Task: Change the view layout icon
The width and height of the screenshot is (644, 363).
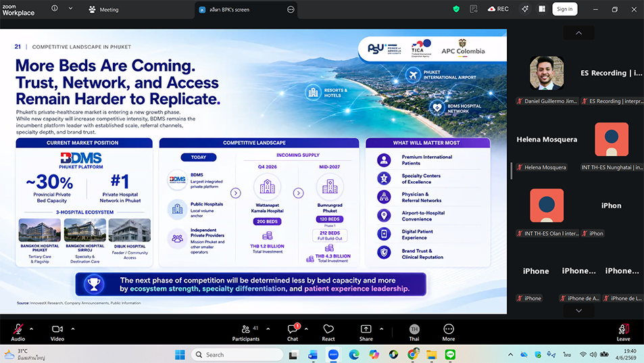Action: click(x=542, y=9)
